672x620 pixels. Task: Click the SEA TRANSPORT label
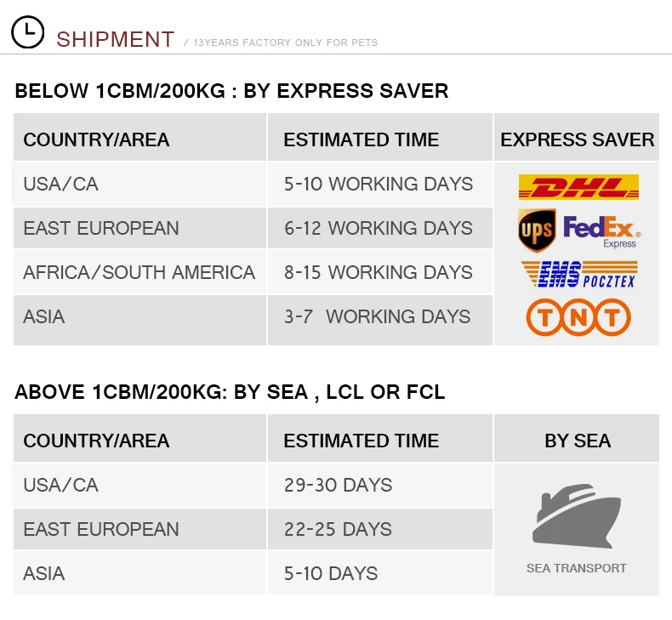point(576,568)
